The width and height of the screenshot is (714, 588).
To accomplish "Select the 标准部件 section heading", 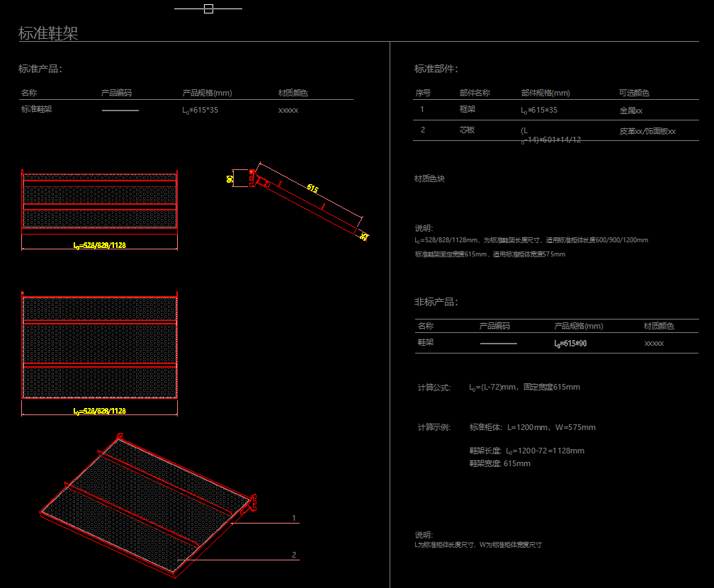I will pos(436,69).
